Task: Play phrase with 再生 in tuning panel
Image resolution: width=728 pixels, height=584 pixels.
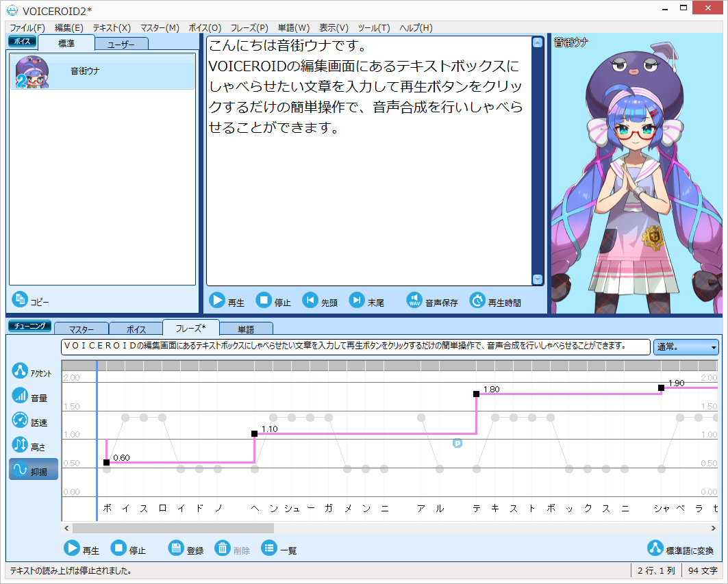Action: [x=81, y=548]
